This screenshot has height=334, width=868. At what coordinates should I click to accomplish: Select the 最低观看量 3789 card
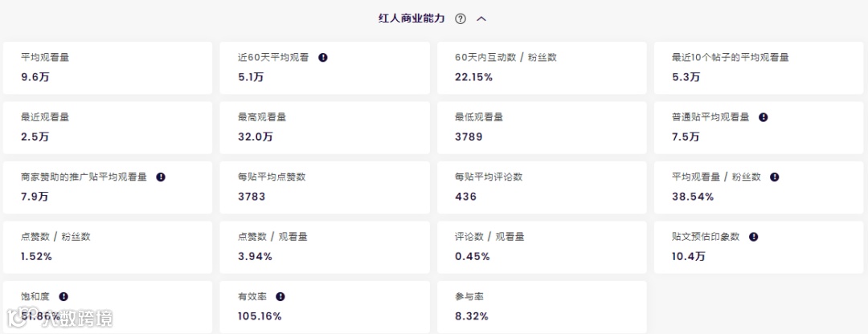click(542, 128)
